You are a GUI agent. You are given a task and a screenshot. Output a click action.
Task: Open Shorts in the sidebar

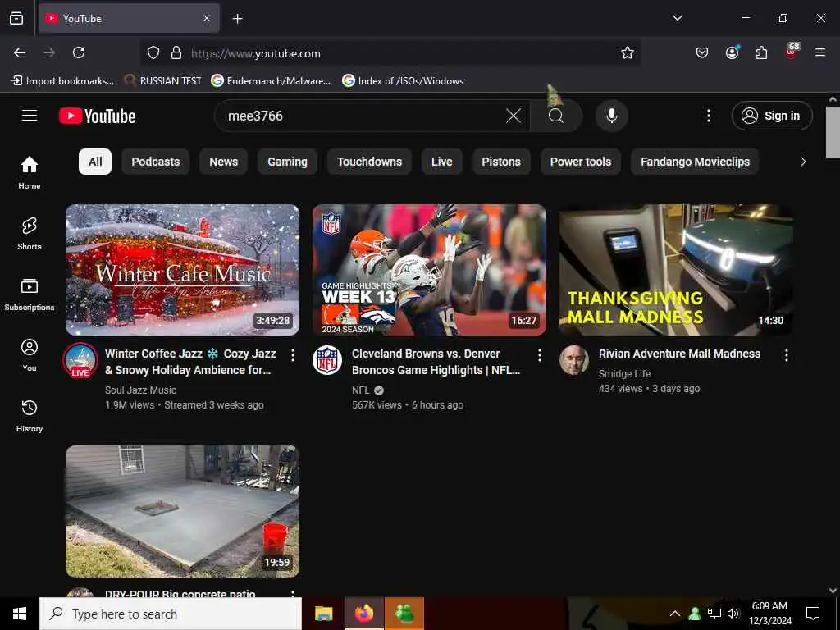pos(30,234)
